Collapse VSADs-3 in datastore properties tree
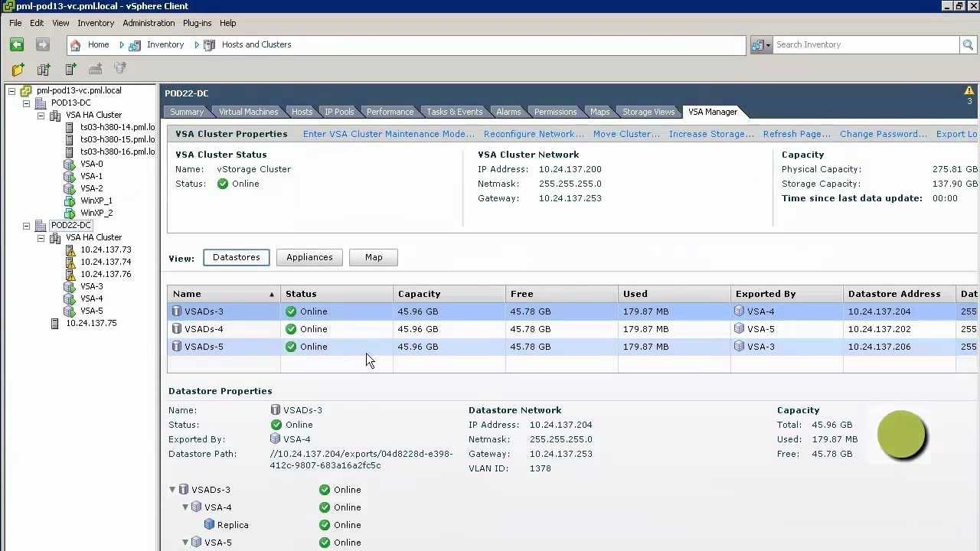Image resolution: width=980 pixels, height=551 pixels. point(172,490)
